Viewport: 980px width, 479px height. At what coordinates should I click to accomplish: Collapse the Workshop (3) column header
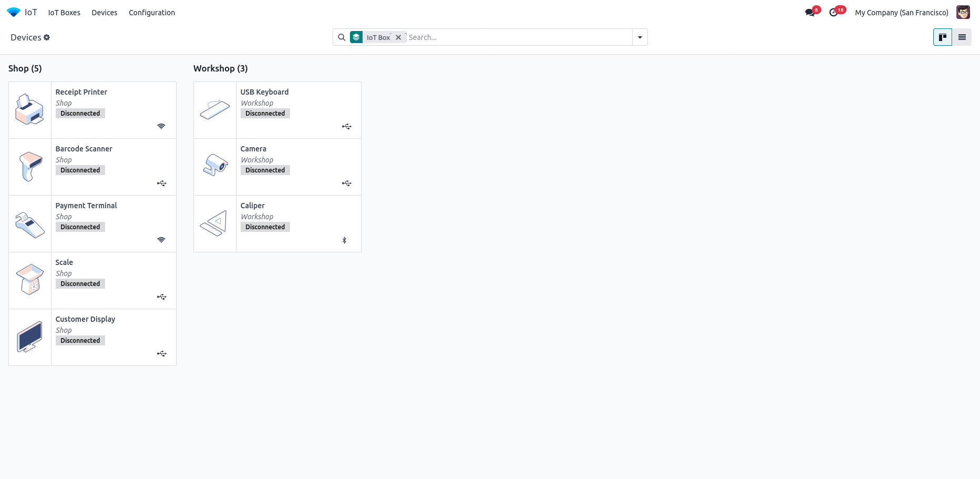pos(220,68)
